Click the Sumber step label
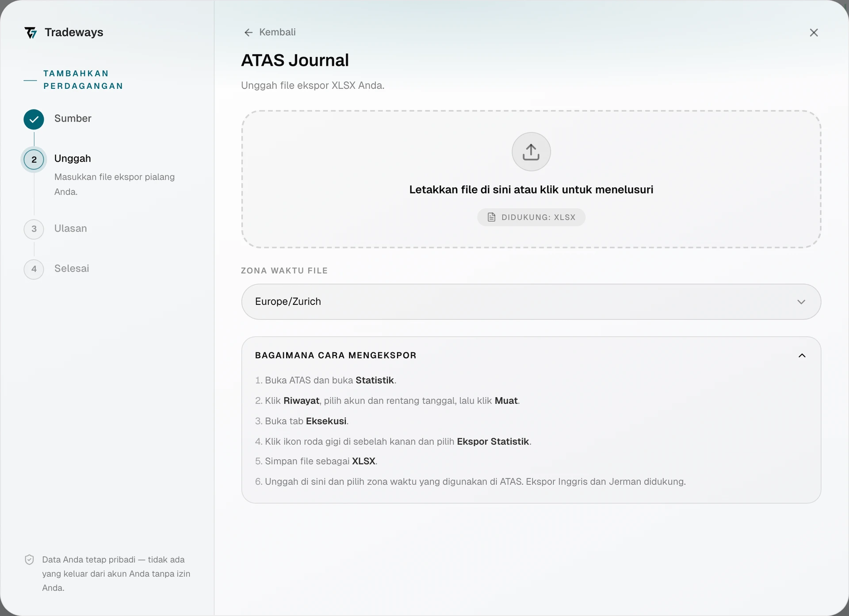Screen dimensions: 849x616 point(73,118)
